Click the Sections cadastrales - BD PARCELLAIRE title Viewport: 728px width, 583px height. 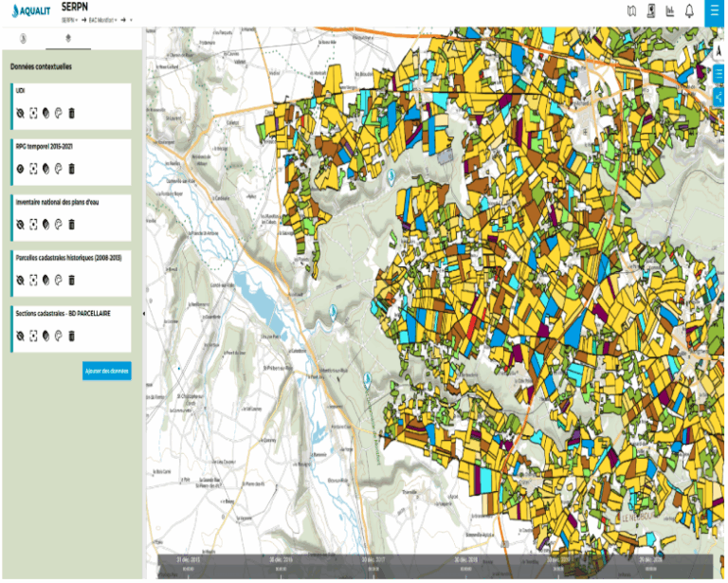tap(64, 314)
